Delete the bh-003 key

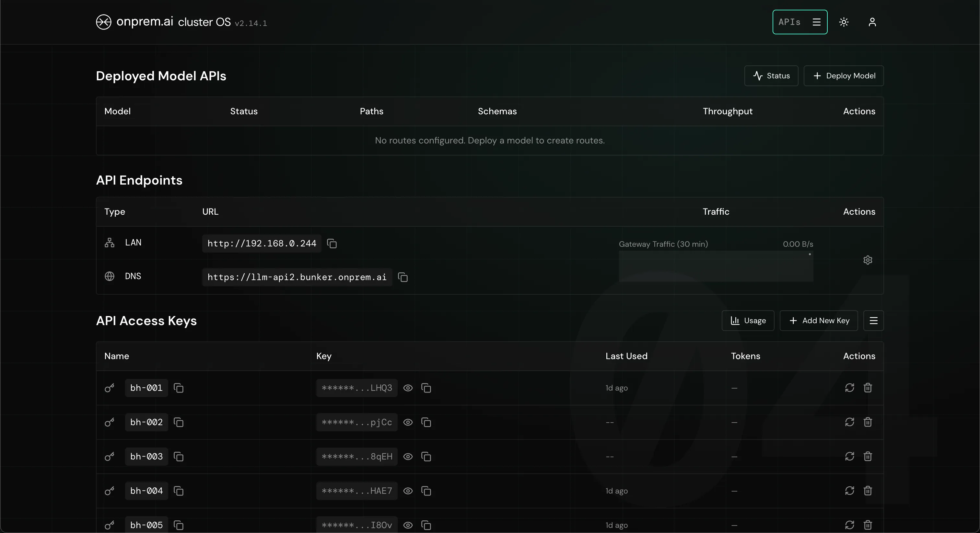868,456
